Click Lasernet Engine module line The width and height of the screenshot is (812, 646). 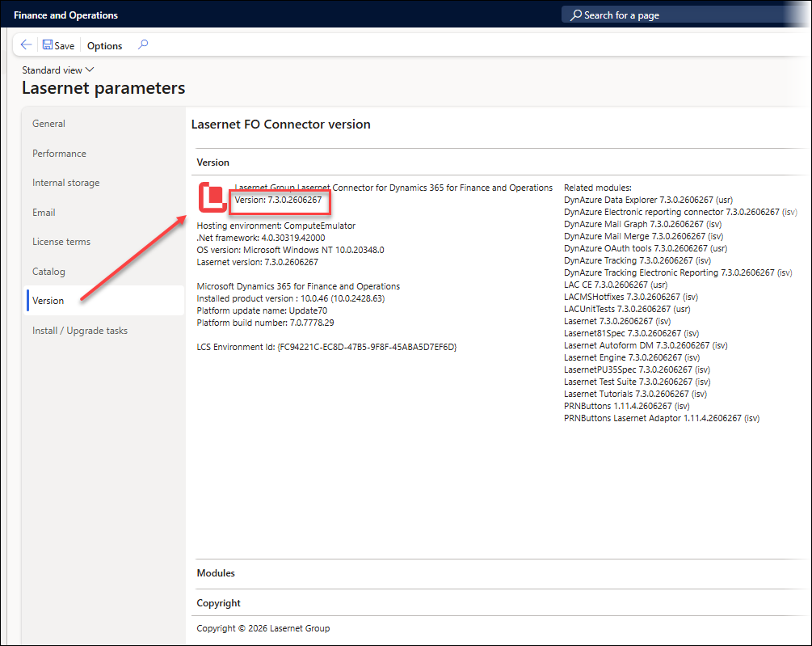(632, 357)
